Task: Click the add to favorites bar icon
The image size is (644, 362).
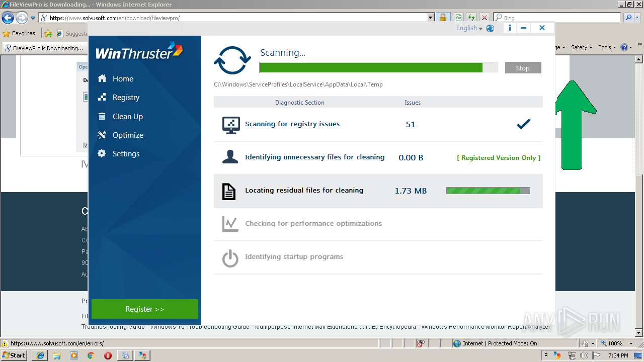Action: click(48, 33)
